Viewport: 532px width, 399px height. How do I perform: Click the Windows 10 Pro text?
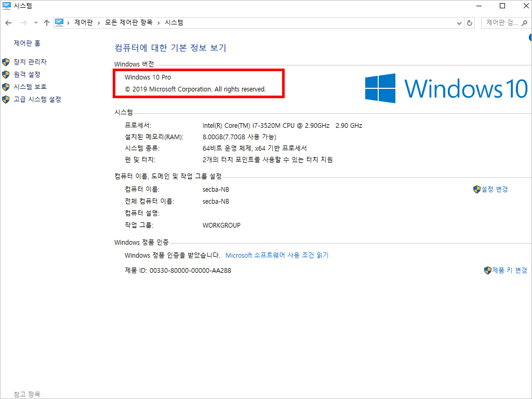point(148,77)
